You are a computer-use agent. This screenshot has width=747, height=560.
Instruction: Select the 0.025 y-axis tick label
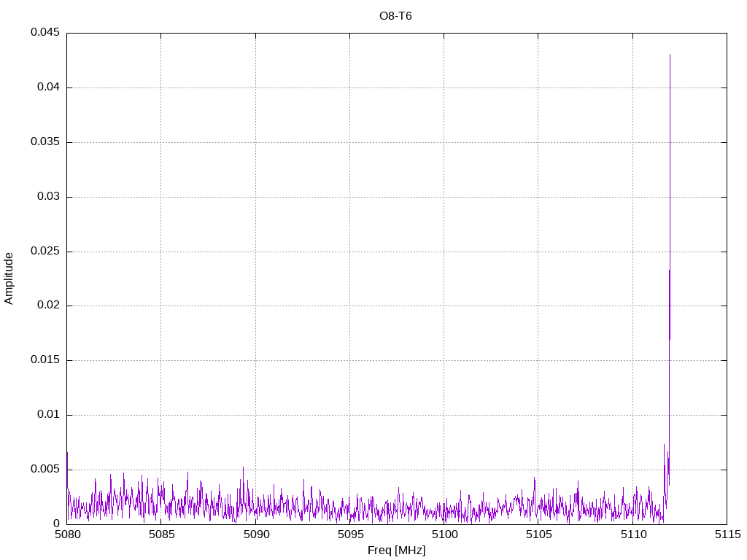click(44, 252)
